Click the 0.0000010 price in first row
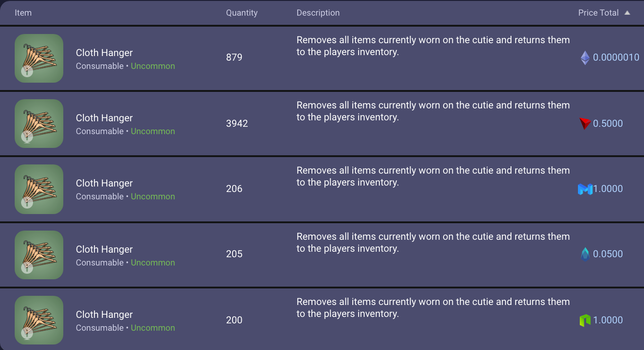The image size is (644, 350). tap(616, 57)
